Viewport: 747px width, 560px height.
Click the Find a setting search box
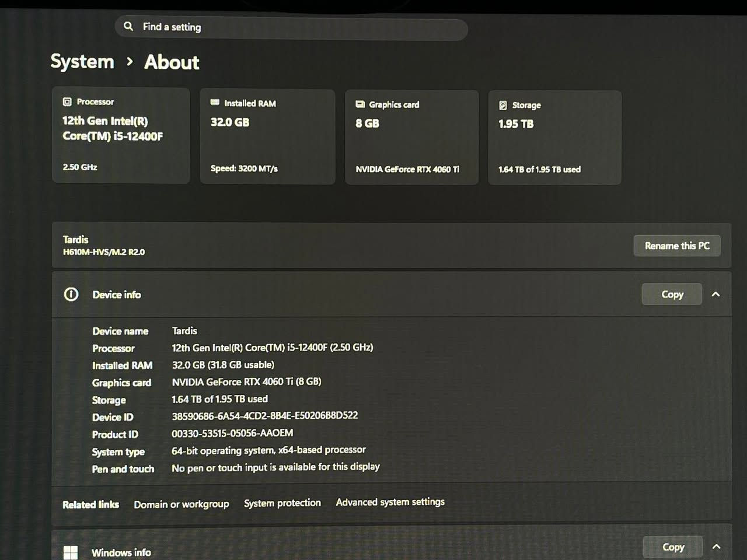pos(291,27)
